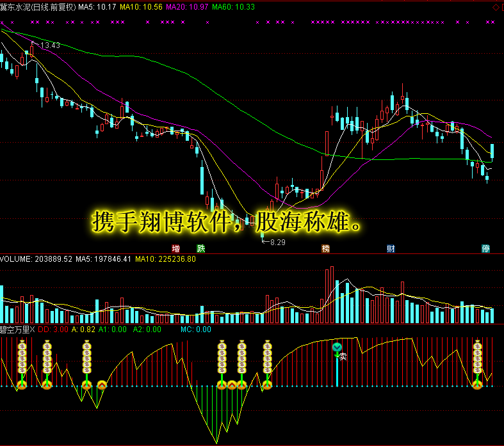The height and width of the screenshot is (446, 504).
Task: Click the 碧空万里X indicator name
Action: (17, 330)
